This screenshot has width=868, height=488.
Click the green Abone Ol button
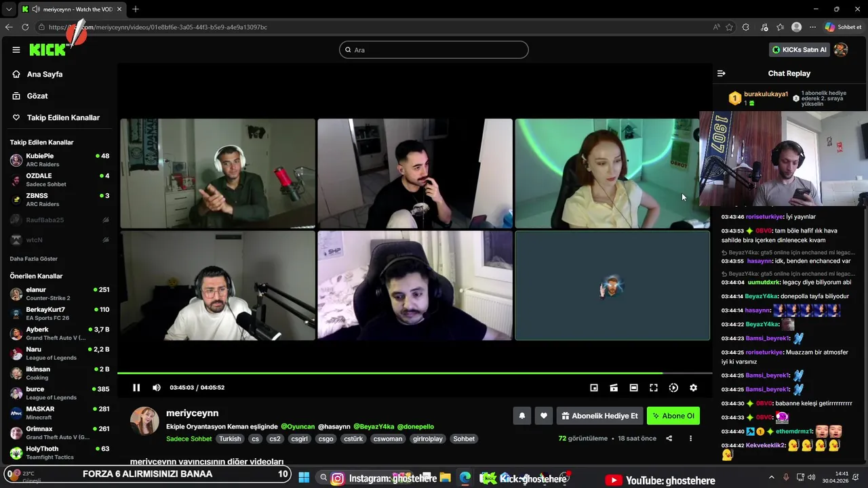tap(673, 416)
